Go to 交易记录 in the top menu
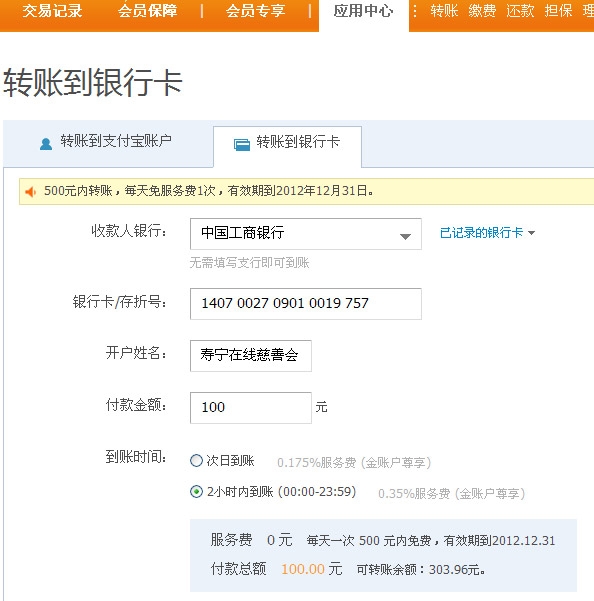Viewport: 594px width, 601px height. pos(52,11)
